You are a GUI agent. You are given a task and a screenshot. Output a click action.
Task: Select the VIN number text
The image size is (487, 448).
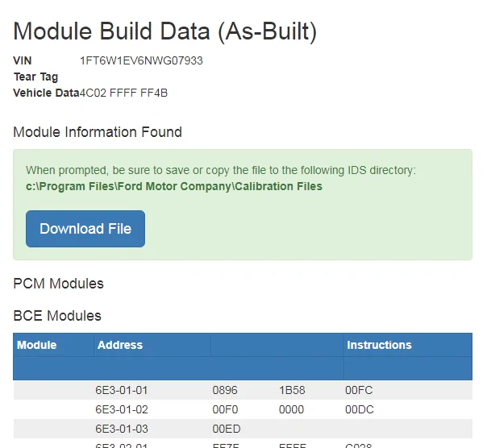(141, 60)
